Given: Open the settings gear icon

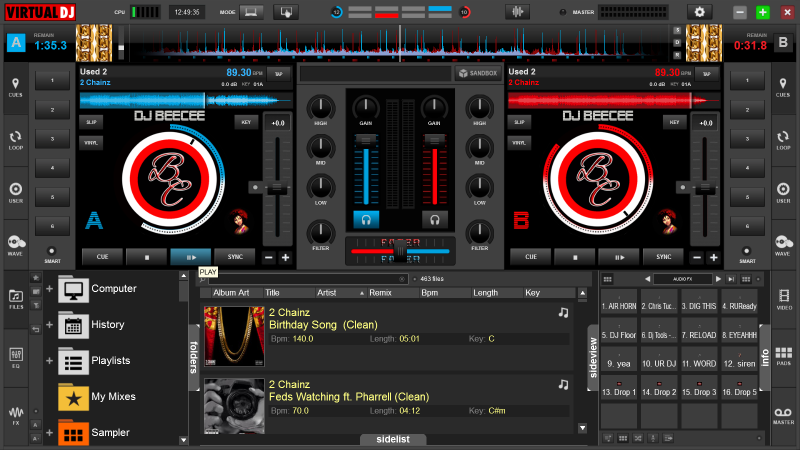Looking at the screenshot, I should (699, 12).
